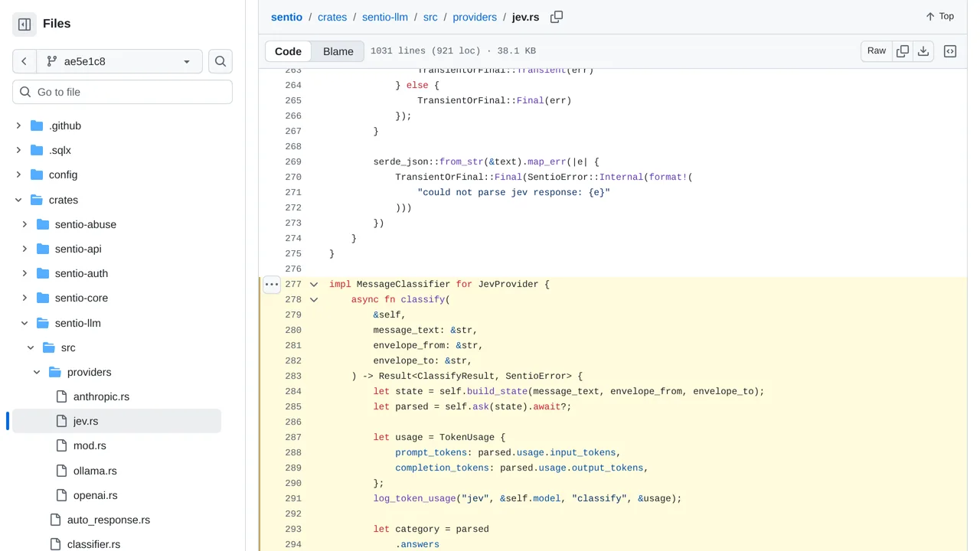
Task: Click line number 284
Action: [x=293, y=391]
